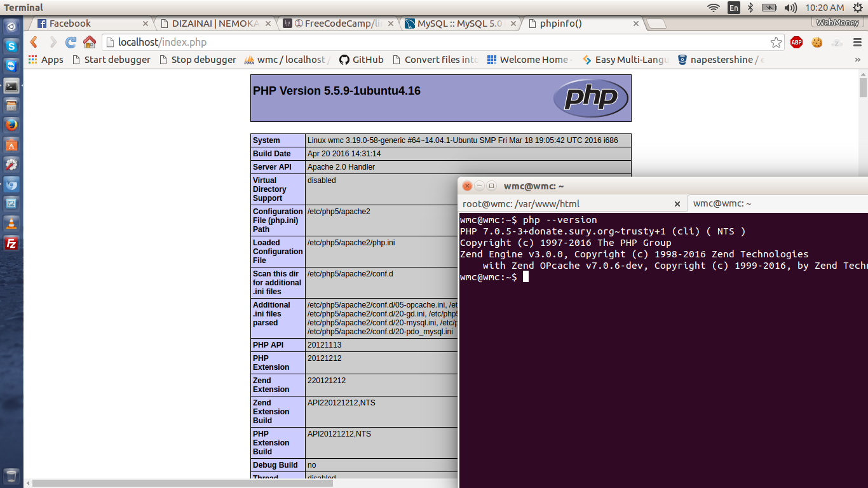Launch FileZilla from the launcher

tap(11, 243)
